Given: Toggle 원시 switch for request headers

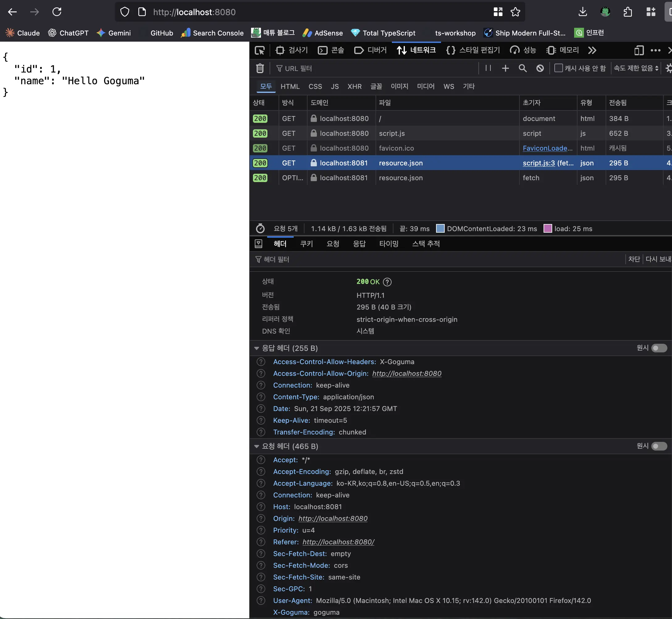Looking at the screenshot, I should (659, 446).
